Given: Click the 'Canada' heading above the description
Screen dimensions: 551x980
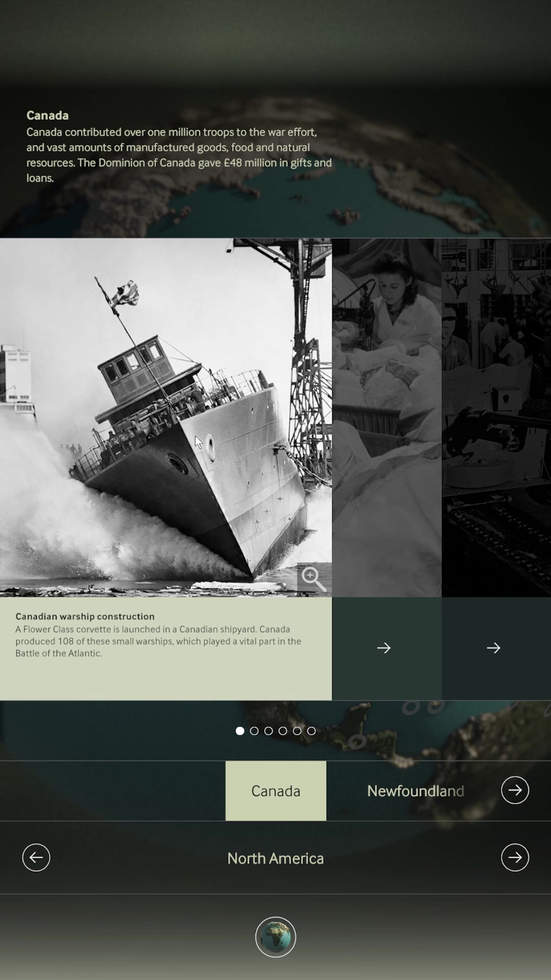Looking at the screenshot, I should point(47,115).
